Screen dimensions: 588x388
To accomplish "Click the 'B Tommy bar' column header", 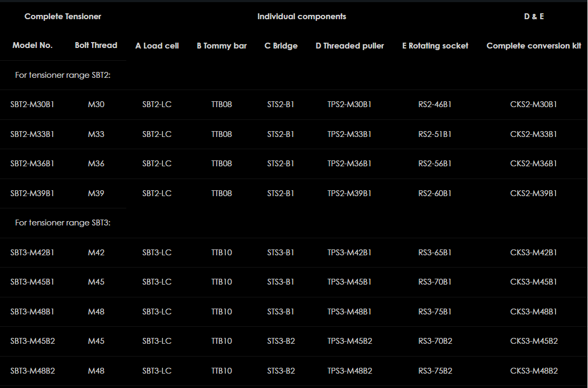I will click(x=222, y=46).
